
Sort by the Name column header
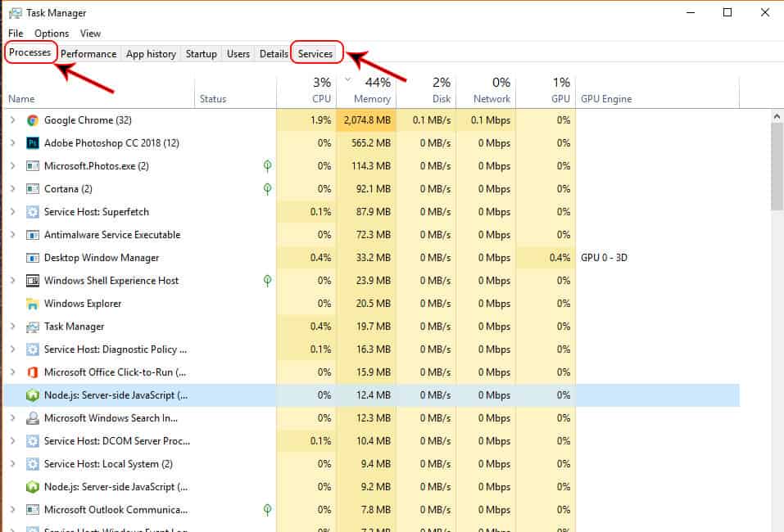[98, 92]
